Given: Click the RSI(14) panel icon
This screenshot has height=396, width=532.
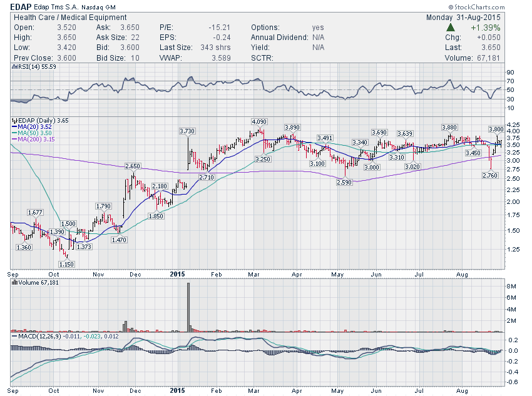Looking at the screenshot, I should (14, 67).
